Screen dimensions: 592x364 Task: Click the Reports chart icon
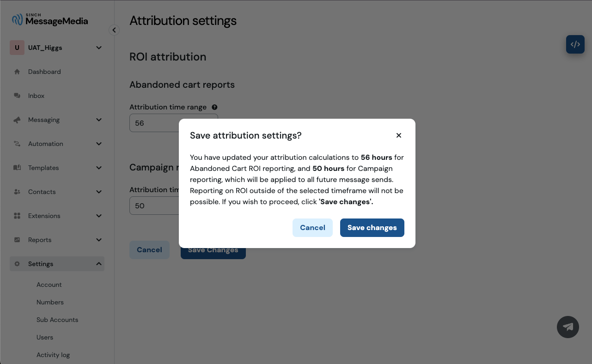tap(17, 240)
